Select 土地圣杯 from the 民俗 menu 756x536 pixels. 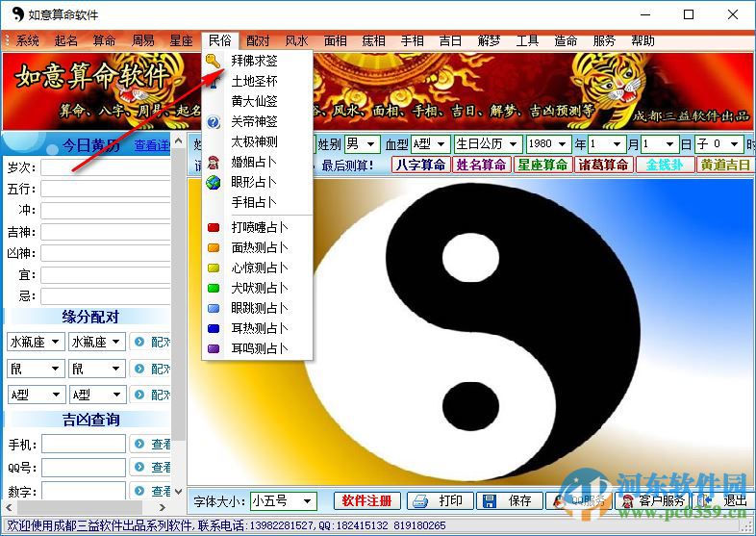pos(258,81)
